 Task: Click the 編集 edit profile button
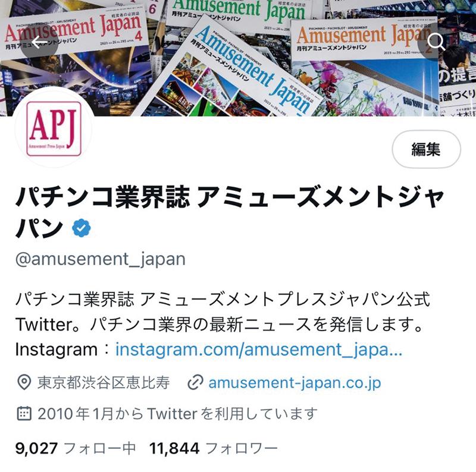426,149
